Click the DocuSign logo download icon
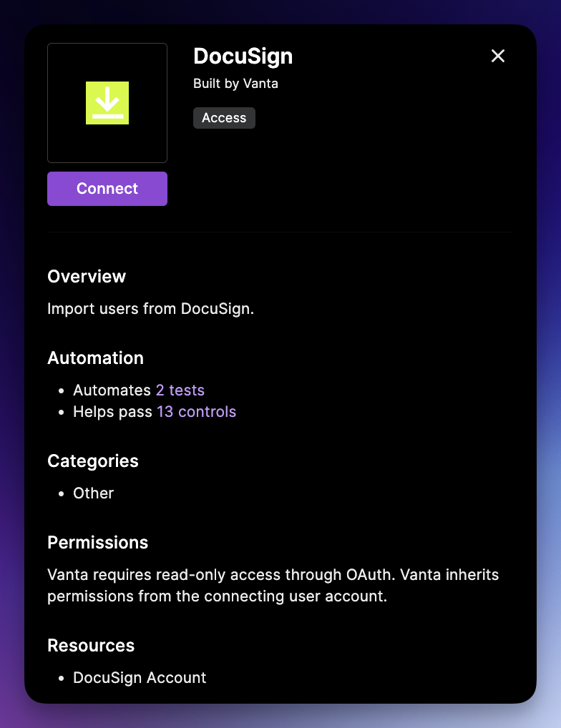This screenshot has width=561, height=728. point(107,103)
